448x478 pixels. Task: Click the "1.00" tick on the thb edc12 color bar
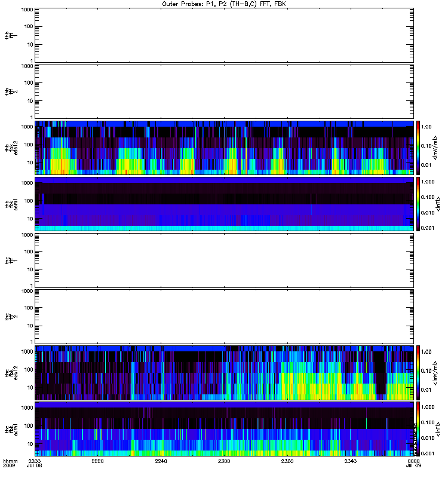pyautogui.click(x=426, y=127)
